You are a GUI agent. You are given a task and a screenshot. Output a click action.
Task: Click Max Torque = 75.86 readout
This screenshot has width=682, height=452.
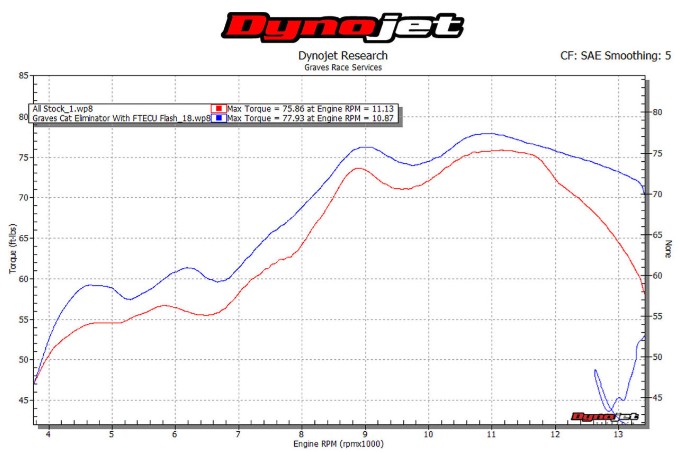(x=311, y=109)
